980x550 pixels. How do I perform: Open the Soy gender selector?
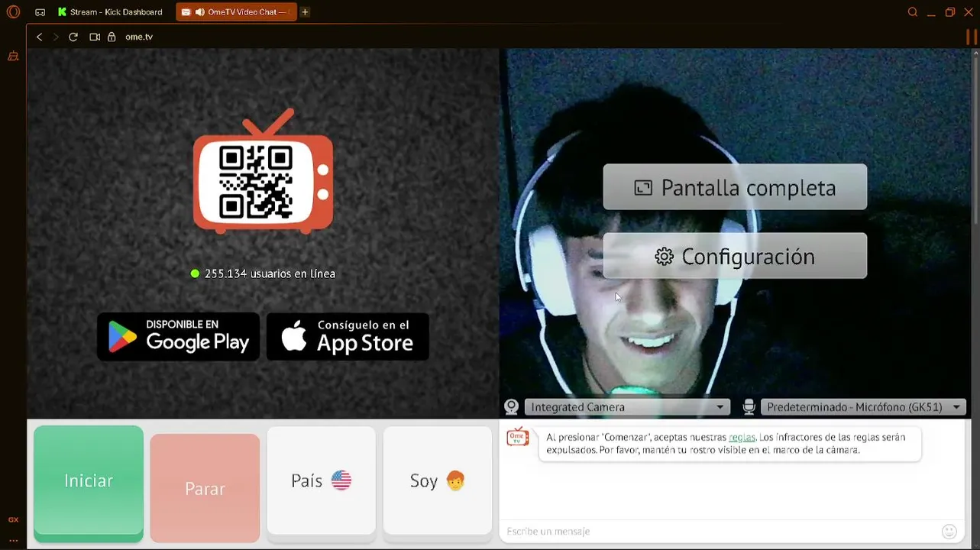click(437, 480)
